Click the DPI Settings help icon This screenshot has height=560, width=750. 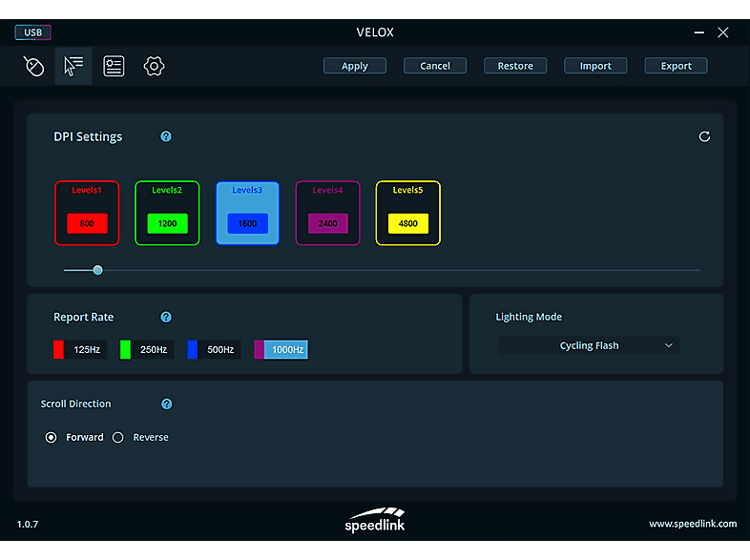[166, 136]
